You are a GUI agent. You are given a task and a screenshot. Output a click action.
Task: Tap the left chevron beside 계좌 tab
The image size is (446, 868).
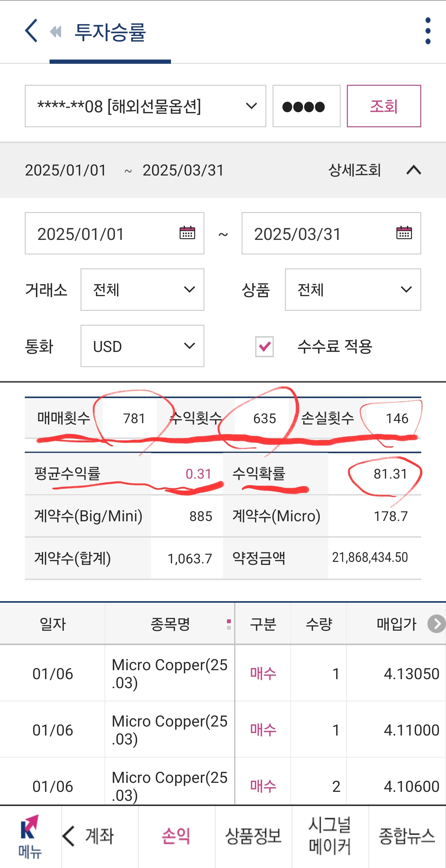(x=69, y=836)
